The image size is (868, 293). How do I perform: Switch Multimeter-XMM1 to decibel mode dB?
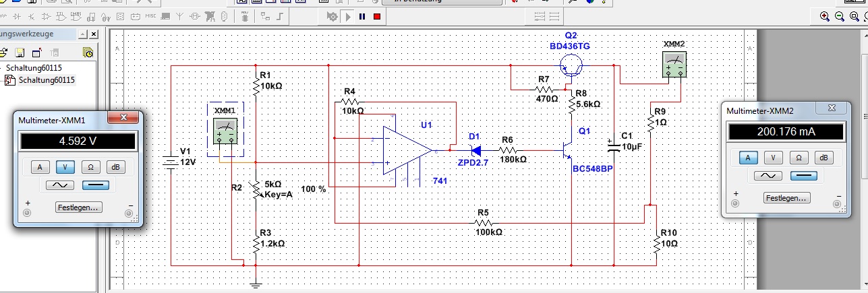(116, 166)
